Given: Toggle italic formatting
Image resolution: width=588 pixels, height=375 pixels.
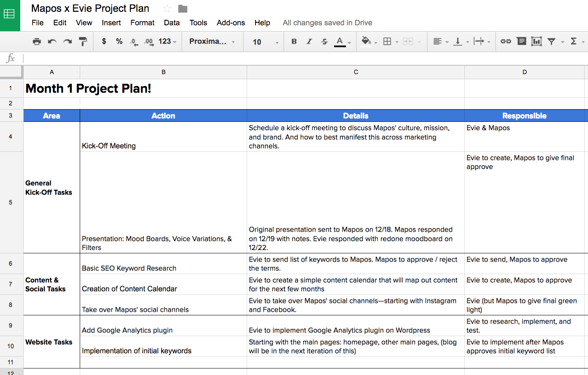Looking at the screenshot, I should (x=309, y=41).
